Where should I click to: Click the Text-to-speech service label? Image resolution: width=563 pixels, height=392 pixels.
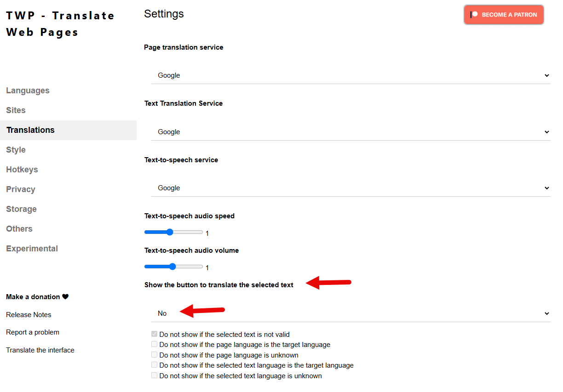tap(181, 160)
